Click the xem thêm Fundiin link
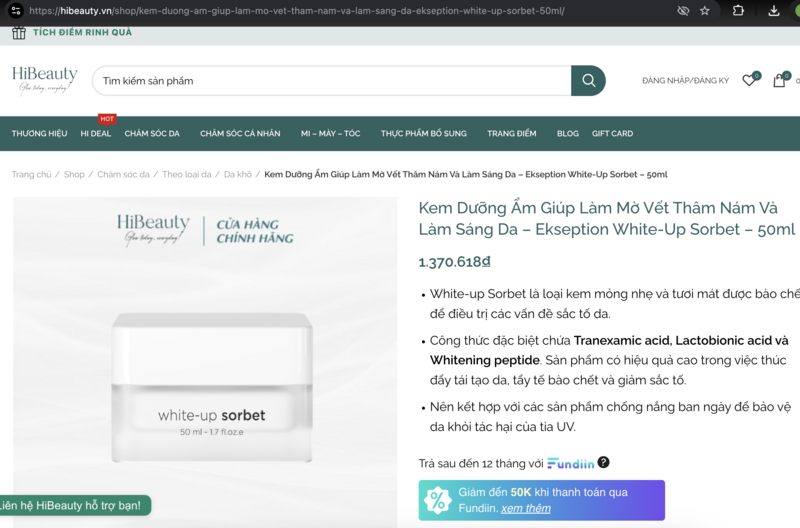 point(526,508)
